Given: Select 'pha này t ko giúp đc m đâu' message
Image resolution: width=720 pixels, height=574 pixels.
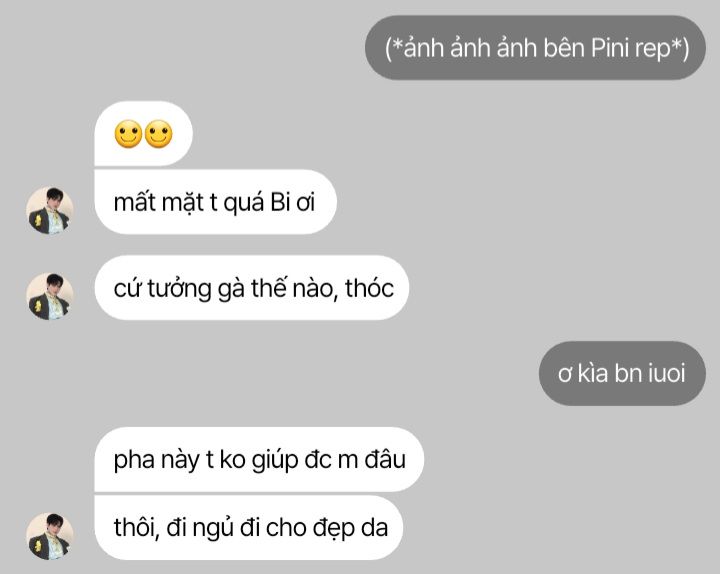Looking at the screenshot, I should [x=259, y=459].
